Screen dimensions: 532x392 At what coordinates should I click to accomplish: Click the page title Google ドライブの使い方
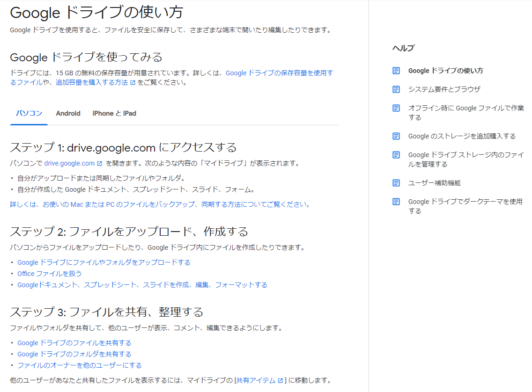point(96,13)
